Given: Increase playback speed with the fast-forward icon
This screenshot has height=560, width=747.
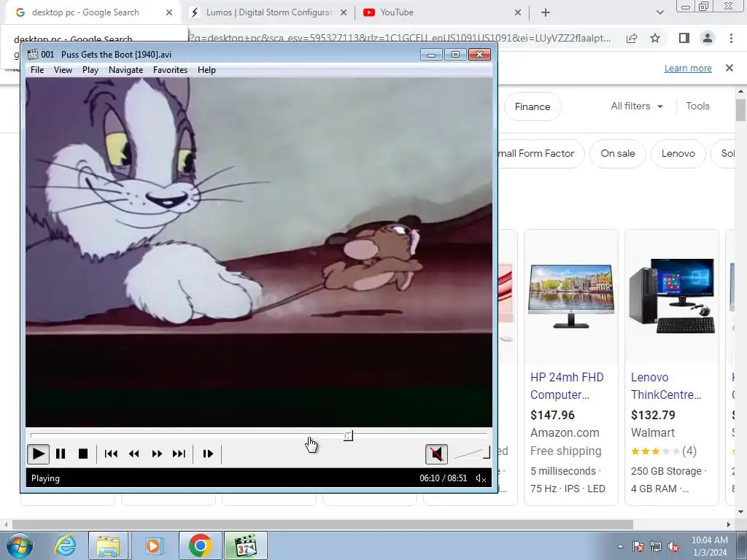Looking at the screenshot, I should [x=157, y=454].
